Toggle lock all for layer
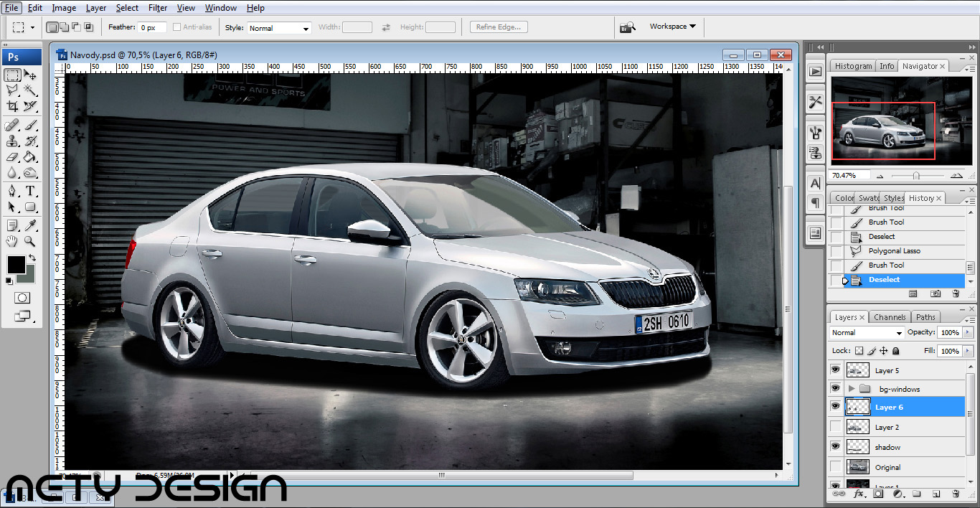Viewport: 980px width, 508px height. pyautogui.click(x=896, y=351)
